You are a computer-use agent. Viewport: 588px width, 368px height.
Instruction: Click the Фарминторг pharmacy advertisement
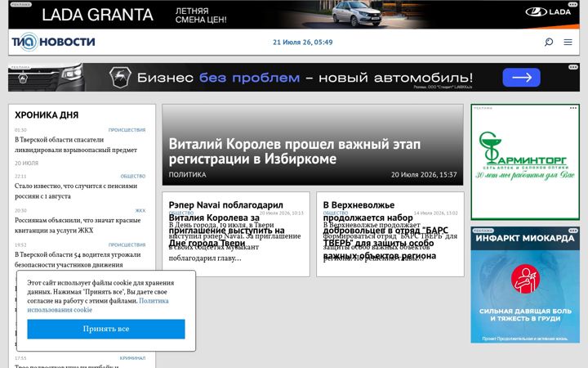525,162
